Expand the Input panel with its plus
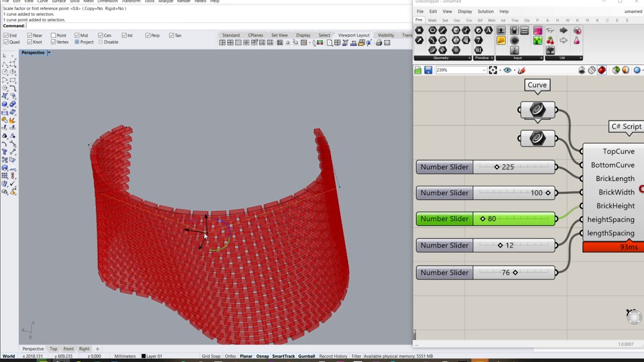 coord(542,58)
